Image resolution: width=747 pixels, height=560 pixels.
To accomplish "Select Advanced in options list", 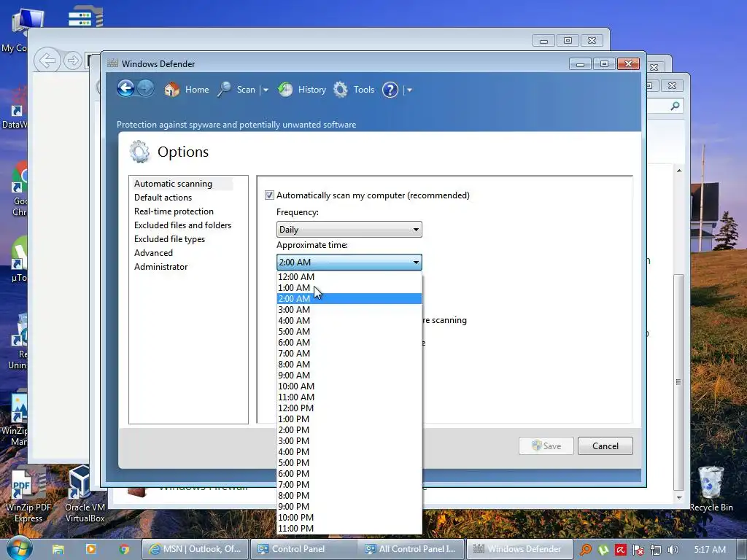I will [x=153, y=252].
